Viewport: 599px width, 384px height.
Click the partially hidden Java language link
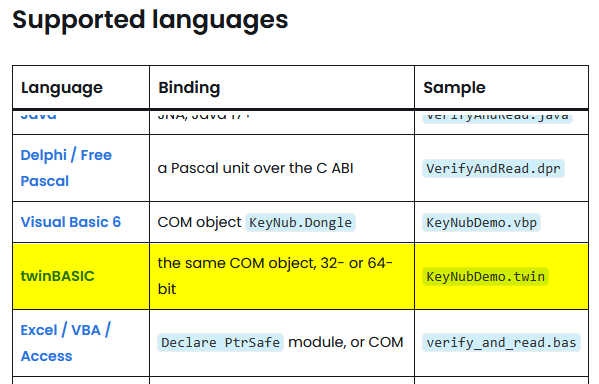tap(39, 115)
